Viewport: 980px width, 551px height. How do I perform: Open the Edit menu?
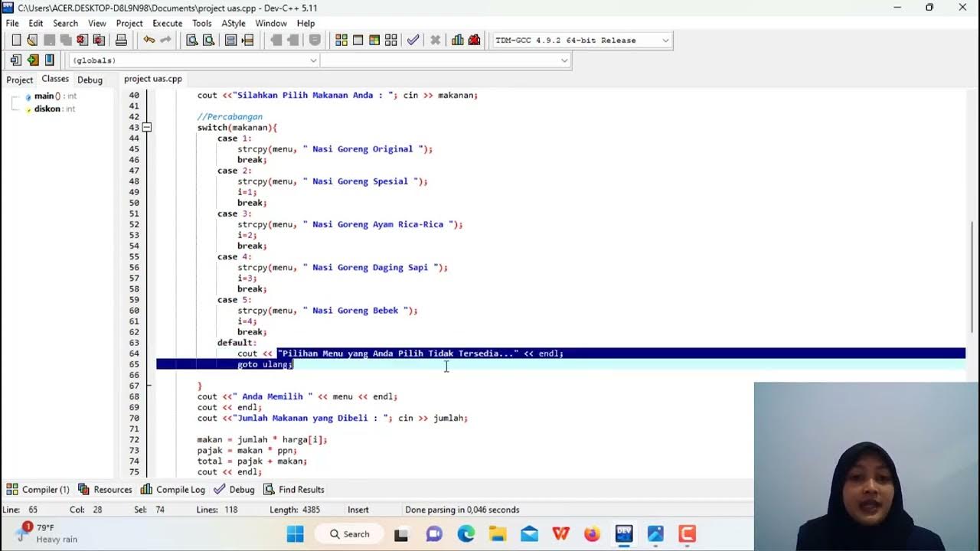coord(36,23)
